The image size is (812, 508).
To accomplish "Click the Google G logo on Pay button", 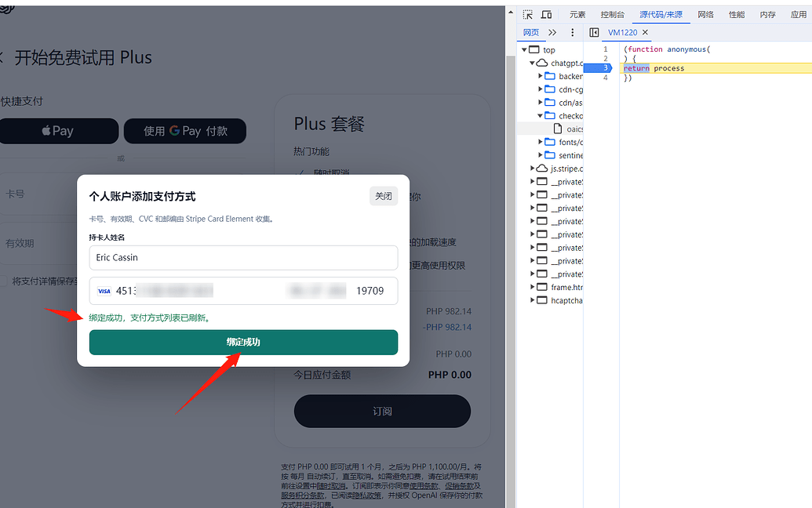I will click(x=174, y=130).
